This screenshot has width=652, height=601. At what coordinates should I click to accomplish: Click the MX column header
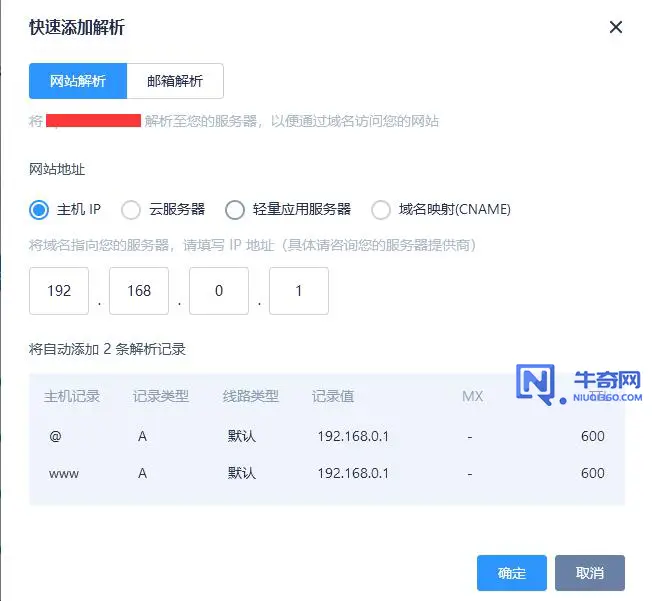coord(472,396)
